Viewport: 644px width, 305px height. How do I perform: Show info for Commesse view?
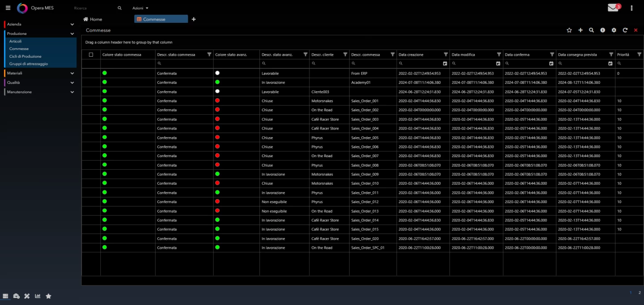(x=602, y=30)
